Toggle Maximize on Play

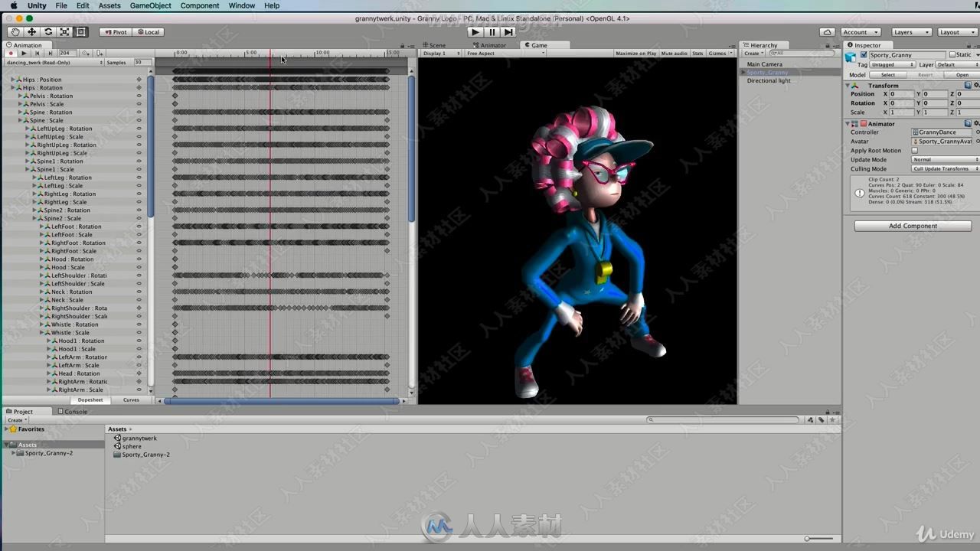[635, 54]
